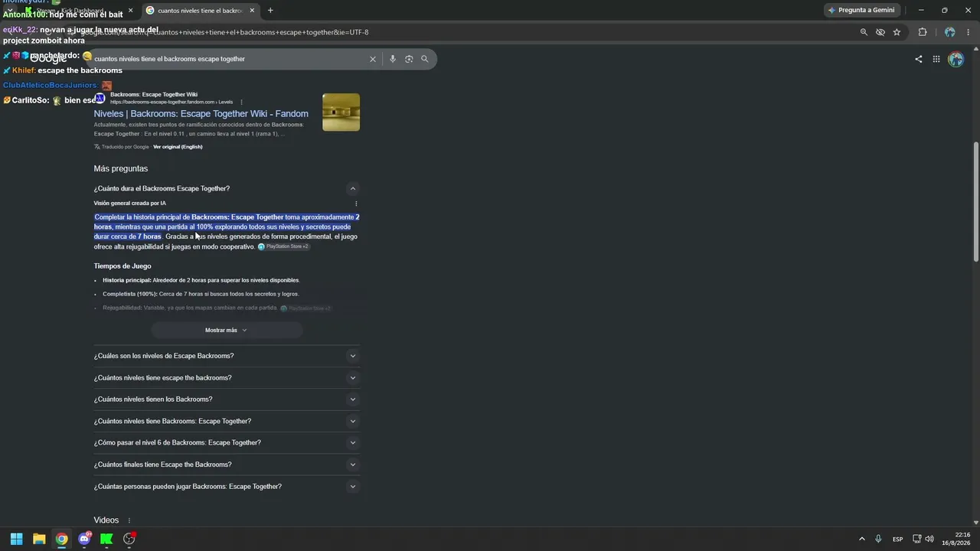980x551 pixels.
Task: Open Google Lens image search
Action: pyautogui.click(x=409, y=59)
